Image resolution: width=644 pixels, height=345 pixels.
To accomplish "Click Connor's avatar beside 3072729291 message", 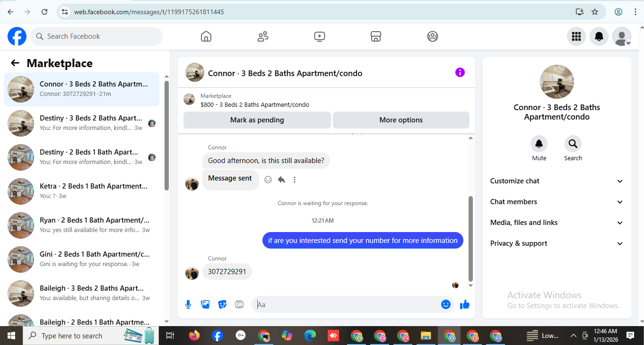I will click(x=192, y=273).
